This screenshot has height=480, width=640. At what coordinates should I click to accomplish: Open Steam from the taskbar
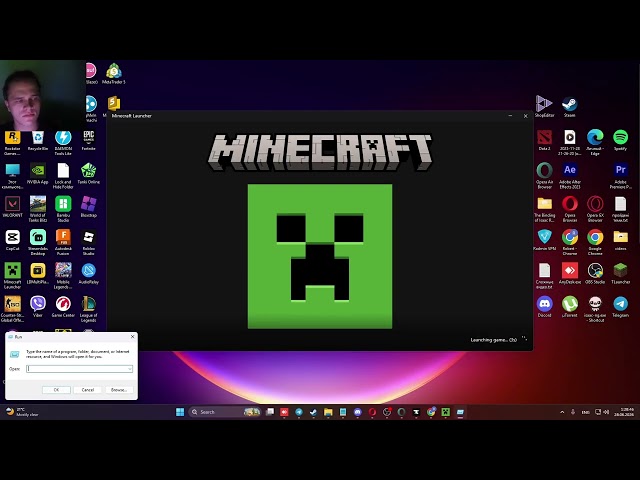(313, 412)
